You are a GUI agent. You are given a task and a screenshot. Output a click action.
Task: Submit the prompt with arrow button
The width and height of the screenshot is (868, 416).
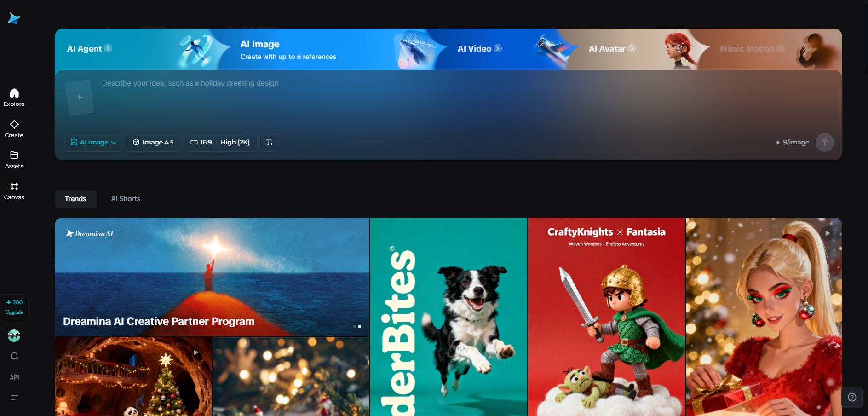825,142
